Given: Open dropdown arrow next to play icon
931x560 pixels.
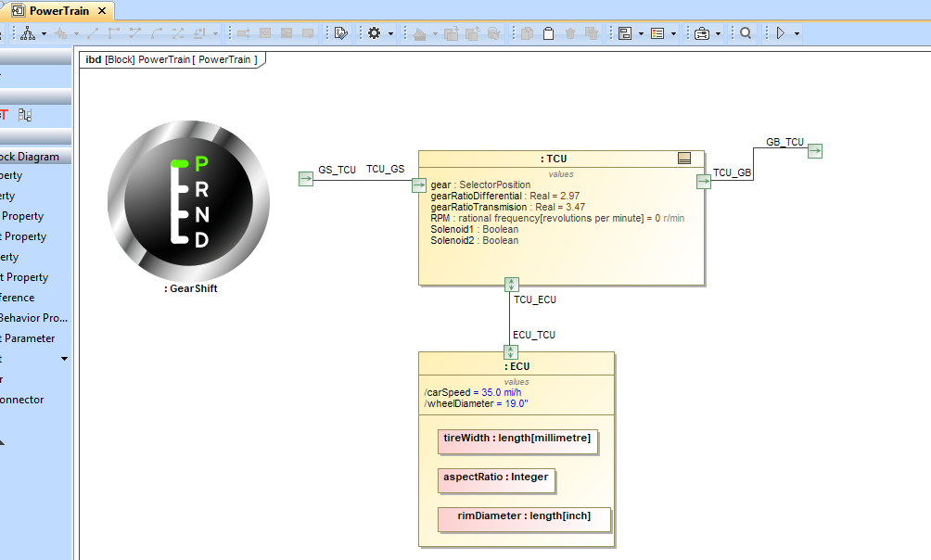Looking at the screenshot, I should (797, 33).
